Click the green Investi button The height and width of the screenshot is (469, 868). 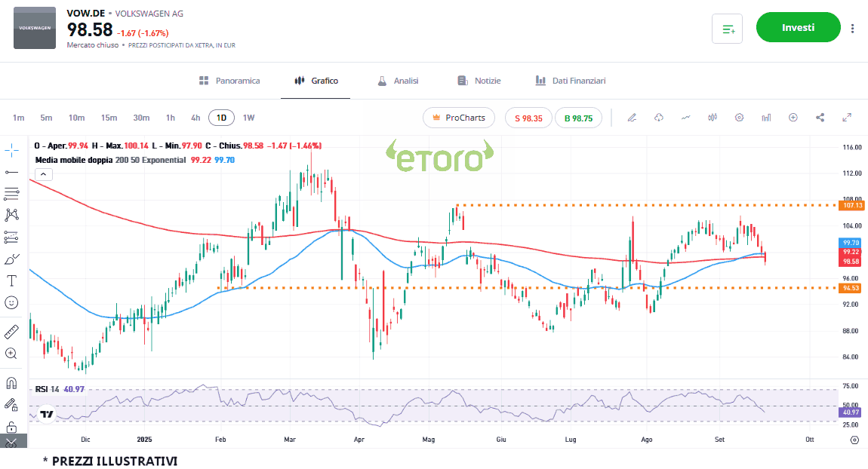pyautogui.click(x=798, y=28)
